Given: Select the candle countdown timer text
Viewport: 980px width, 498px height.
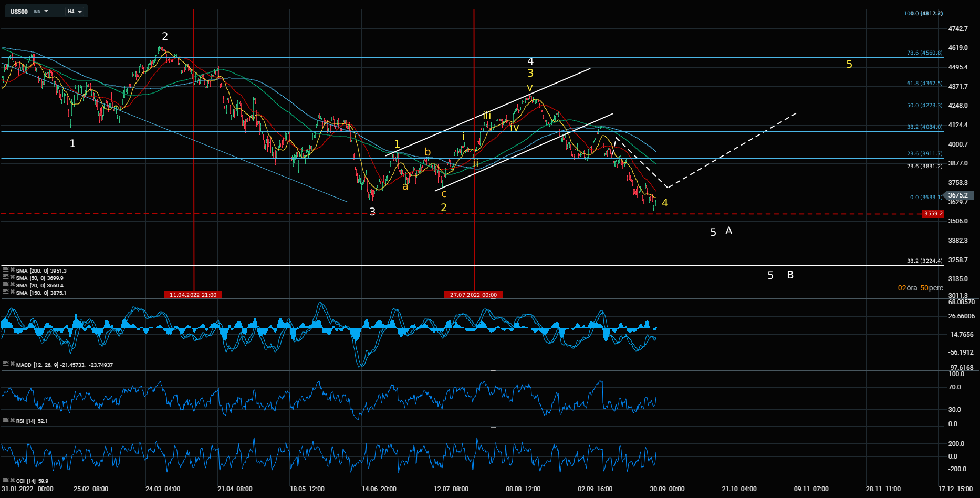Looking at the screenshot, I should click(x=921, y=288).
